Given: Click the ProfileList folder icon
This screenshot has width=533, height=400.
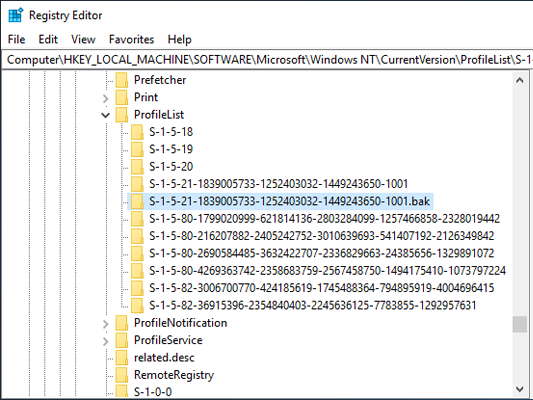Looking at the screenshot, I should tap(122, 115).
